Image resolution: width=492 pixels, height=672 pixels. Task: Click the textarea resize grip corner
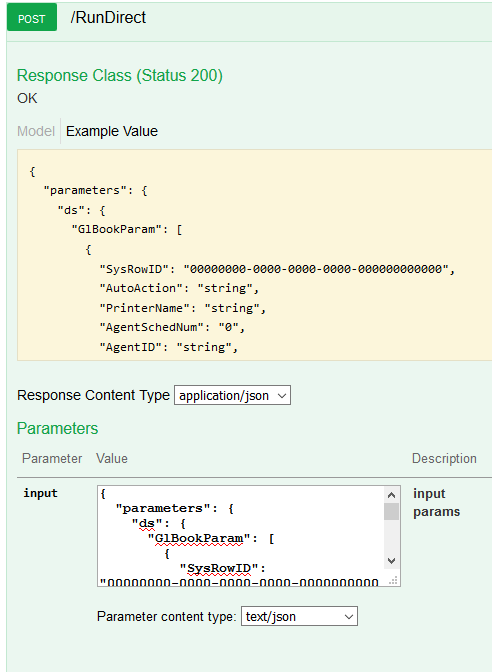(x=393, y=580)
